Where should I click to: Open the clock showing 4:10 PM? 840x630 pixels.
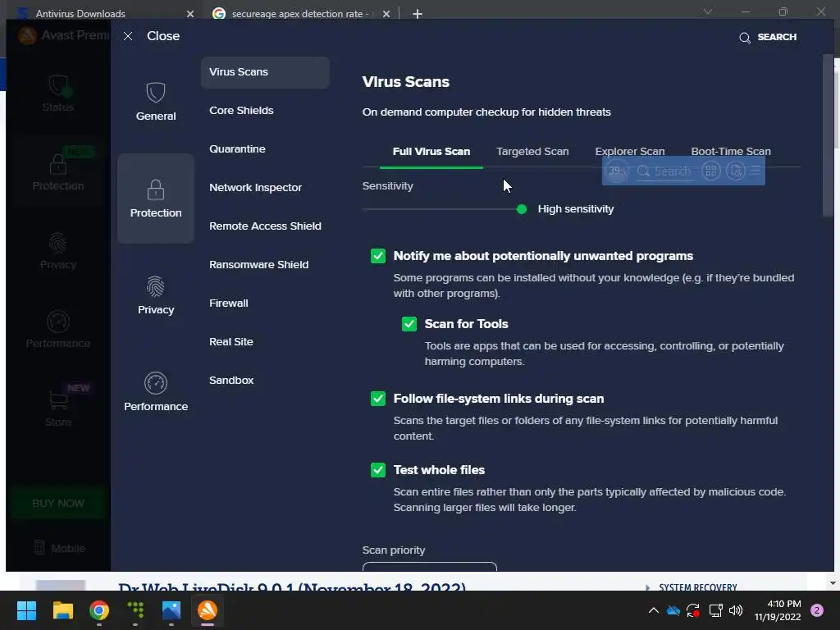pyautogui.click(x=778, y=610)
